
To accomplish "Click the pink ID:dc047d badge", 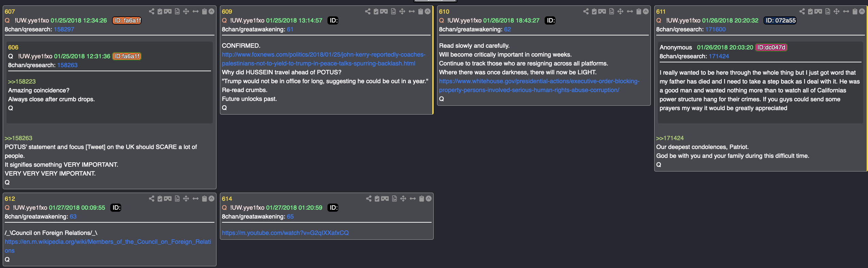I will (771, 47).
